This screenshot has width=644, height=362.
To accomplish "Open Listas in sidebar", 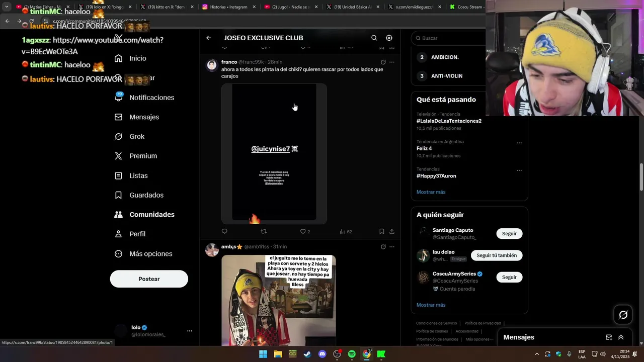I will 131,175.
